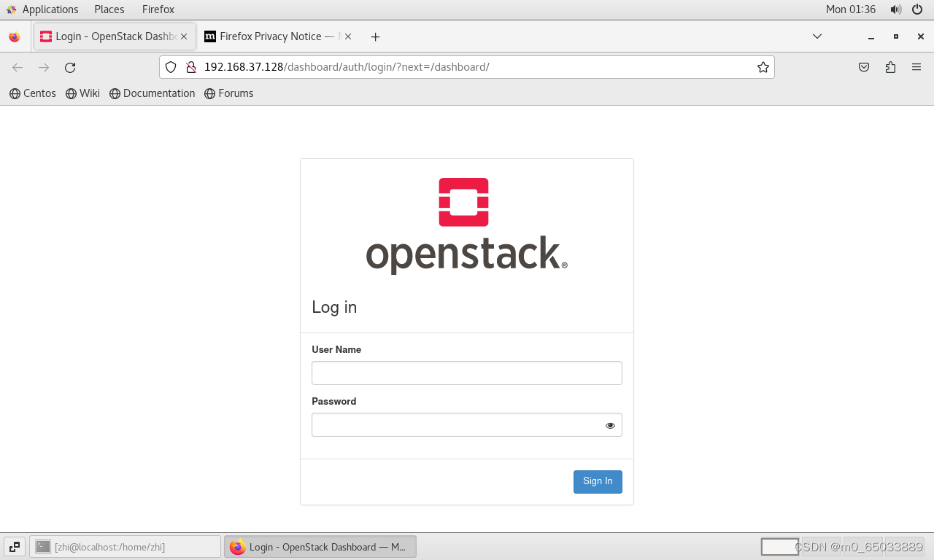
Task: Open the clock showing Mon 01:36
Action: click(x=851, y=9)
